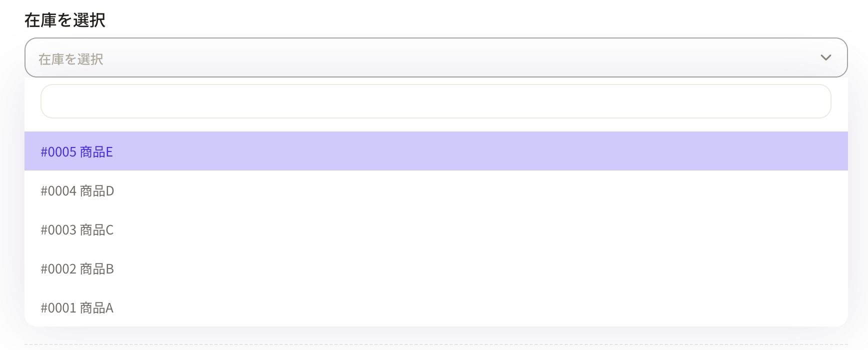Select the highlighted option #0005 商品E

77,151
